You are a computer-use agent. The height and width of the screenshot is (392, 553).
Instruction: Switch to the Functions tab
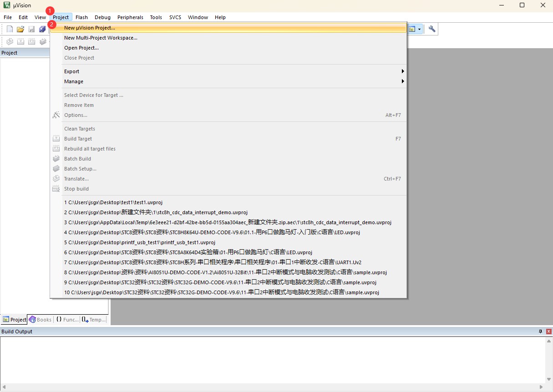pyautogui.click(x=67, y=320)
